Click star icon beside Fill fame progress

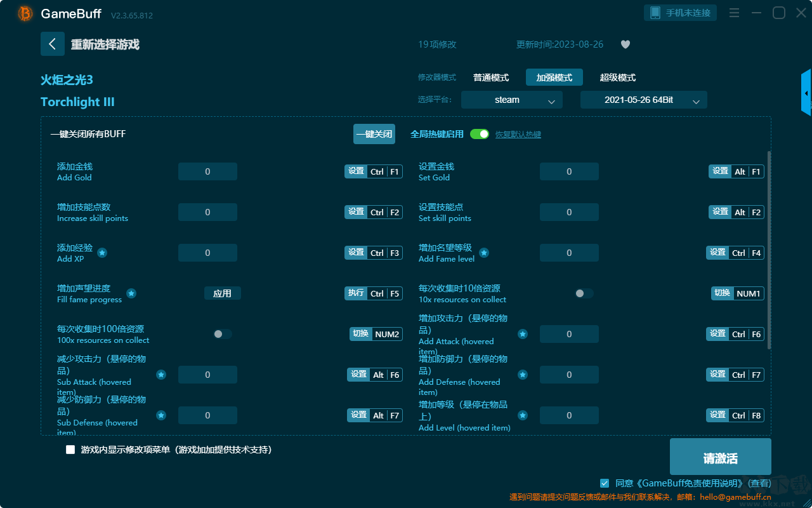click(x=131, y=293)
